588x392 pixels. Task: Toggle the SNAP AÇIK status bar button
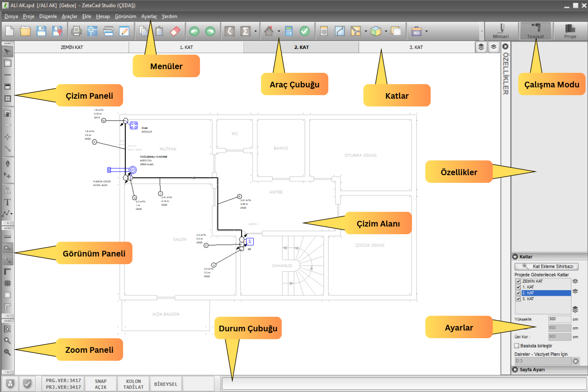click(x=101, y=384)
